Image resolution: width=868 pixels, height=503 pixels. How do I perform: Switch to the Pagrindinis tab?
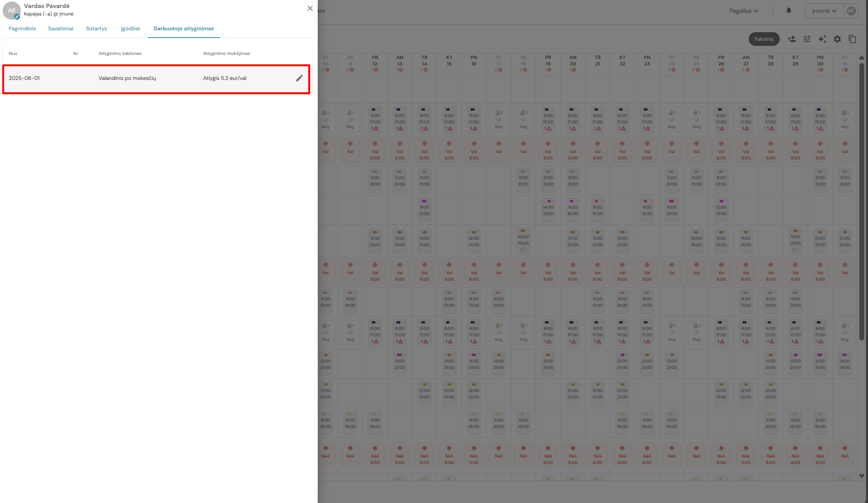22,28
